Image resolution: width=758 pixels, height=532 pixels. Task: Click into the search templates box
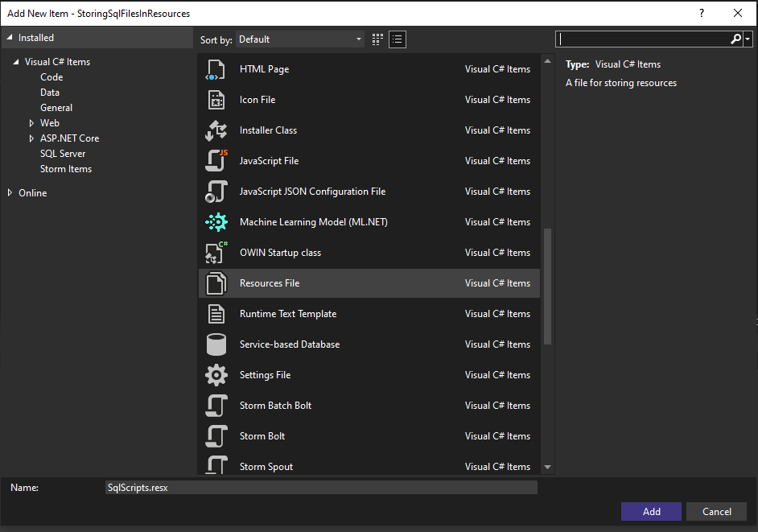643,39
